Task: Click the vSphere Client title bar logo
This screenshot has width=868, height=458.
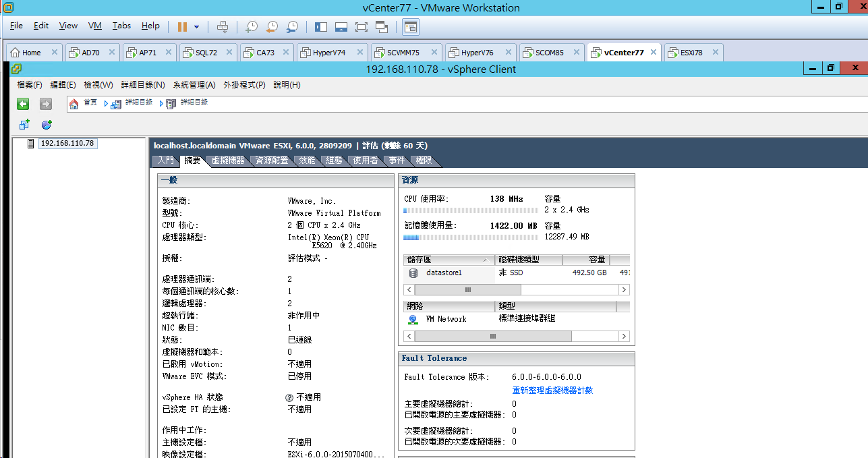Action: coord(16,69)
